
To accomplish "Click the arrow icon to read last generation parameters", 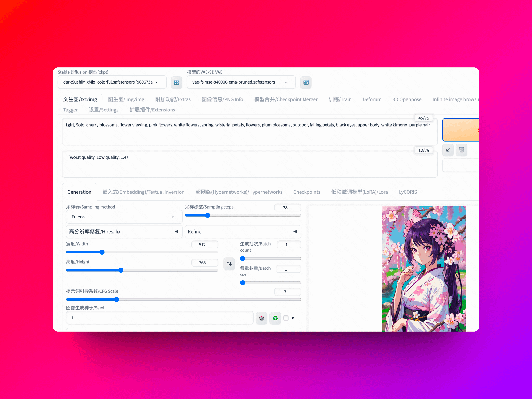I will coord(448,150).
